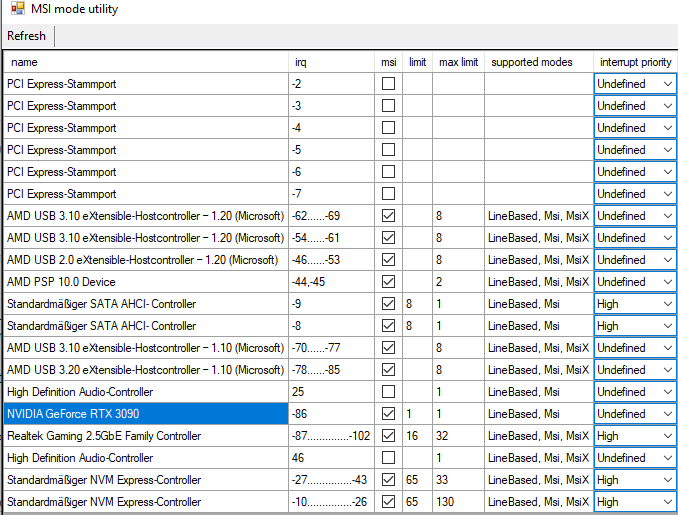Click the max limit column header
678x515 pixels.
point(458,62)
